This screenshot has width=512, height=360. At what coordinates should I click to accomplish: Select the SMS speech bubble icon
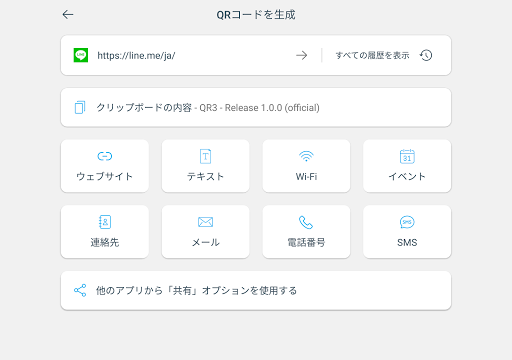point(407,222)
